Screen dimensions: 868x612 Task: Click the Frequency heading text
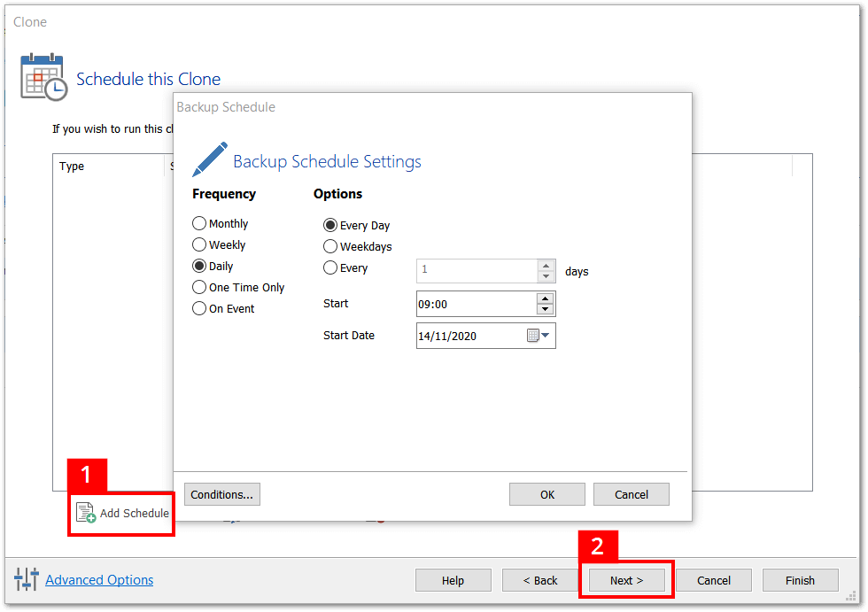[224, 194]
